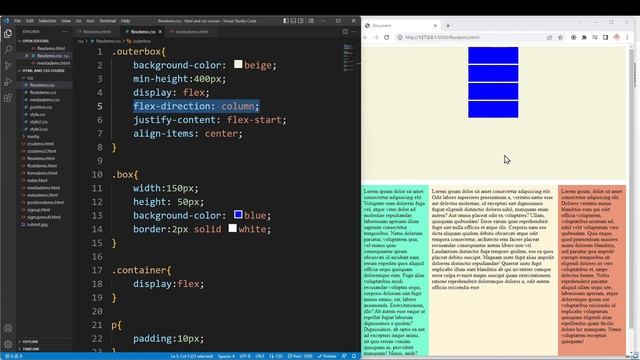Viewport: 640px width, 360px height.
Task: Click the customize layout icon
Action: pyautogui.click(x=311, y=21)
